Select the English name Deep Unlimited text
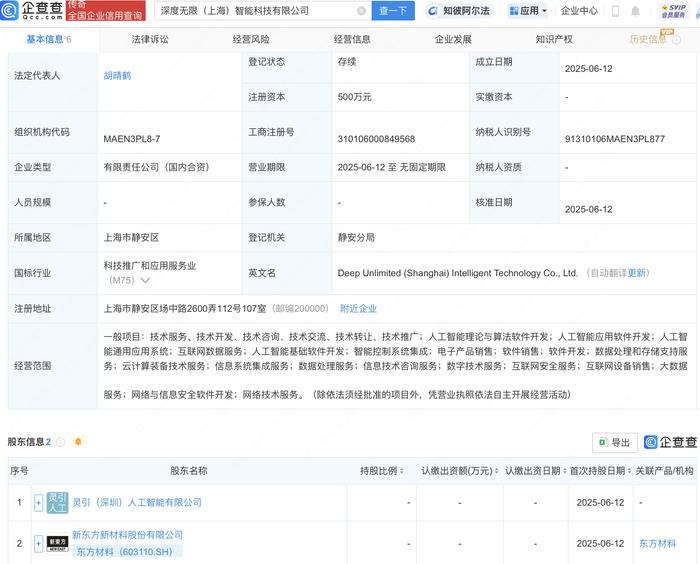Viewport: 700px width, 564px height. point(458,273)
